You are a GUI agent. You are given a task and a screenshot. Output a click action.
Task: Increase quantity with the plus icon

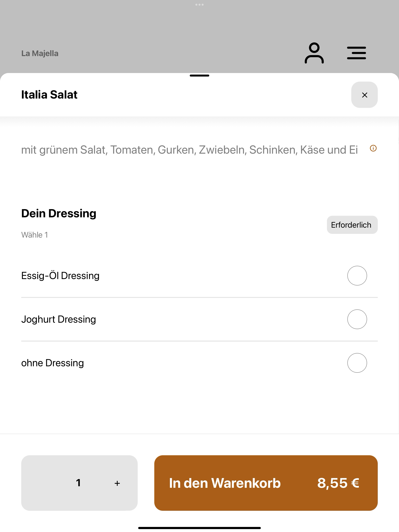[x=117, y=483]
